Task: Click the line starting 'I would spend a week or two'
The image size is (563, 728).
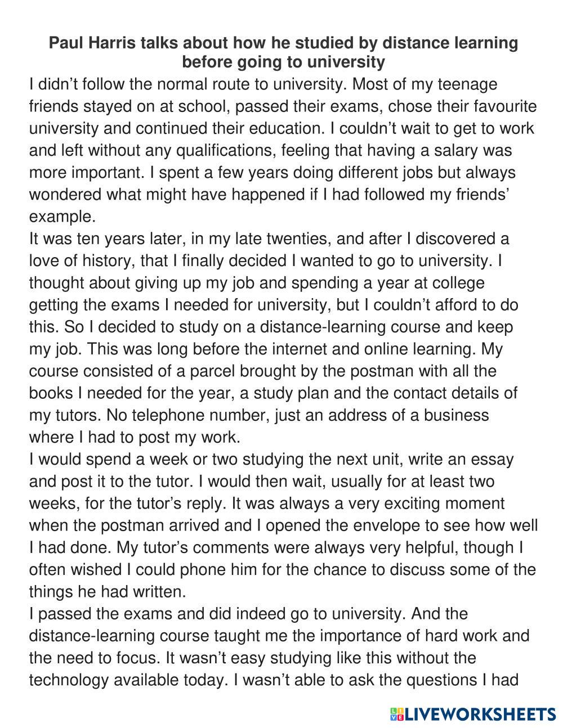Action: click(x=271, y=459)
